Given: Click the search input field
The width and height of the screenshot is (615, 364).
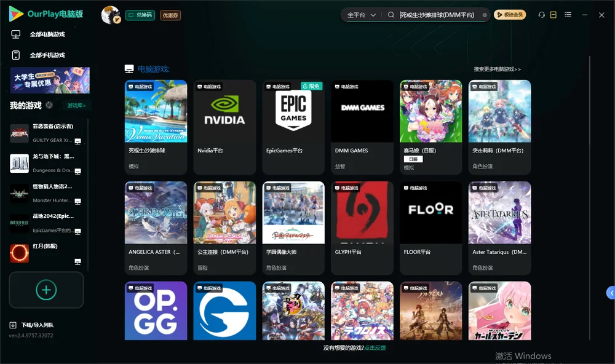Looking at the screenshot, I should click(x=438, y=15).
